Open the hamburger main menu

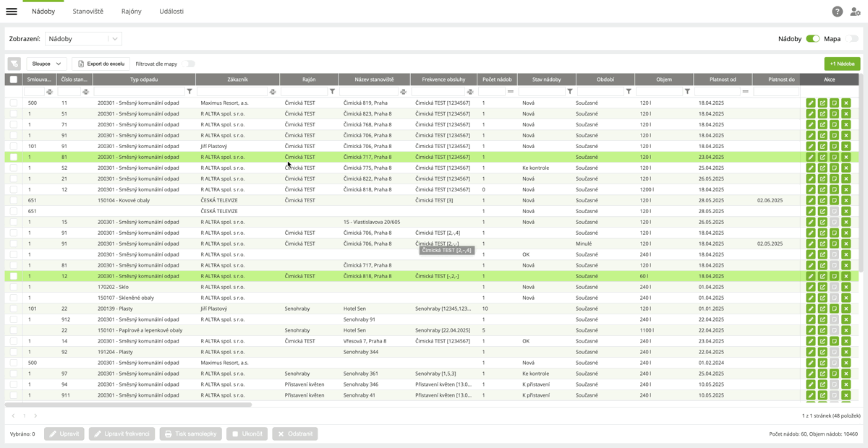[x=12, y=12]
